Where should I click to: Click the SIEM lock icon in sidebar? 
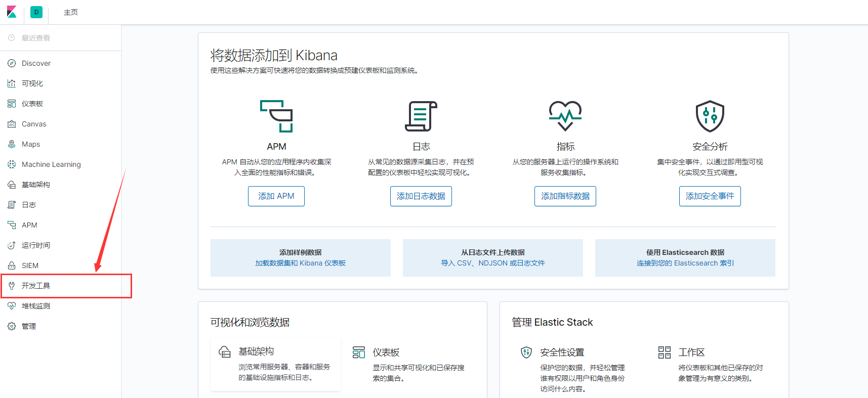tap(12, 266)
